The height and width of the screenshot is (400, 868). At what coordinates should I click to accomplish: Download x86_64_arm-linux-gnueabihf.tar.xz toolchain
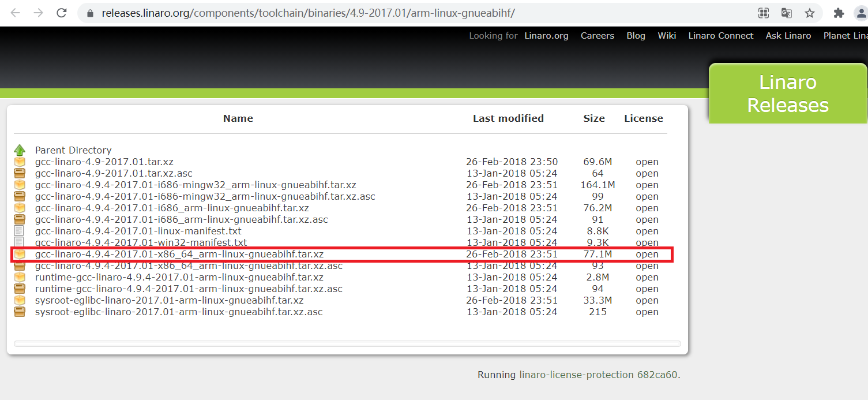(179, 254)
